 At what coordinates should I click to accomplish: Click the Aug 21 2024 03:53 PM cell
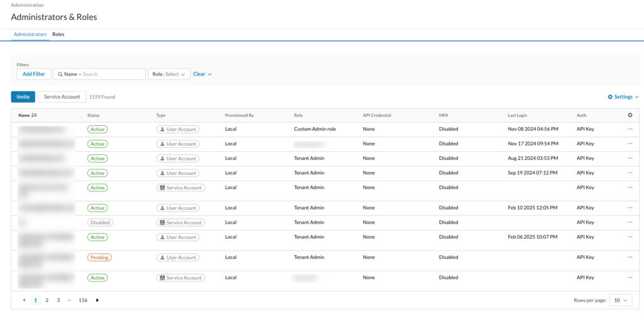tap(533, 158)
